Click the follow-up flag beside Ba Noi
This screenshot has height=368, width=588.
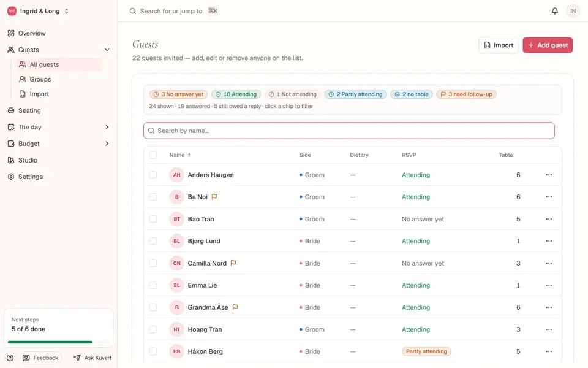pos(214,197)
